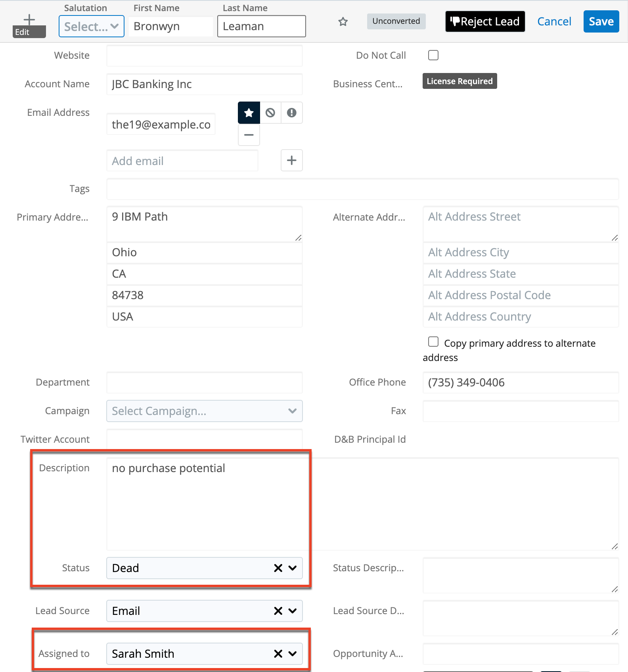Click the Save button
628x672 pixels.
coord(601,21)
